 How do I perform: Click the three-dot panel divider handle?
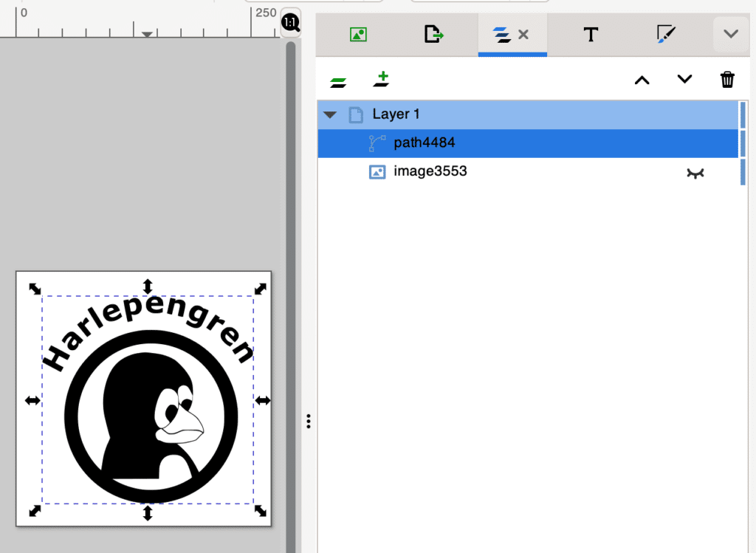tap(308, 422)
